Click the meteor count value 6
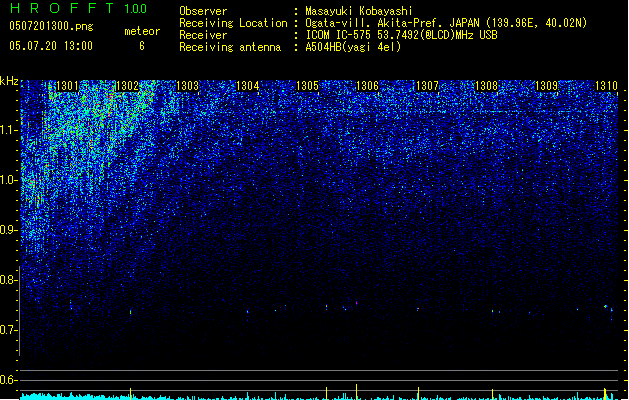The height and width of the screenshot is (400, 629). 142,46
